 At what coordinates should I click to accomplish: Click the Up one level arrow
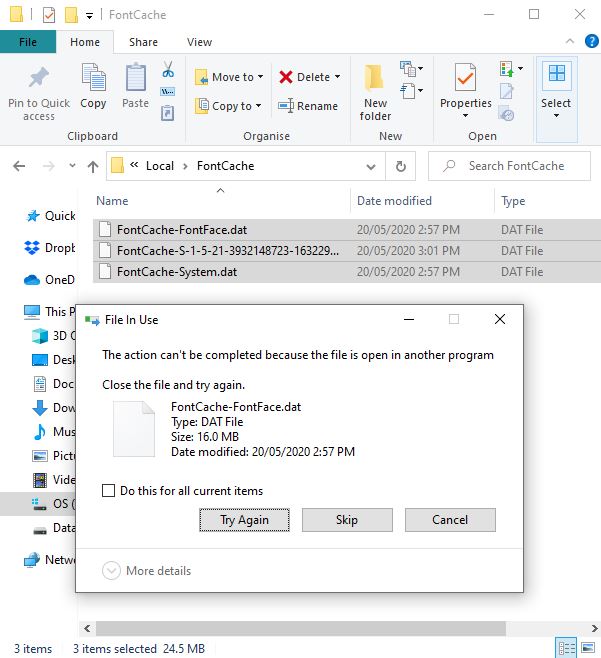[93, 166]
